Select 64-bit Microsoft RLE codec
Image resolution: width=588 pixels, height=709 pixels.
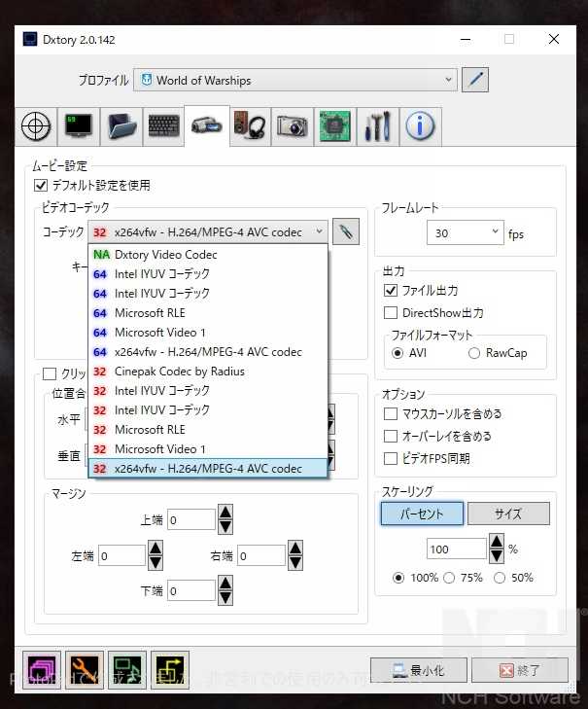[207, 313]
